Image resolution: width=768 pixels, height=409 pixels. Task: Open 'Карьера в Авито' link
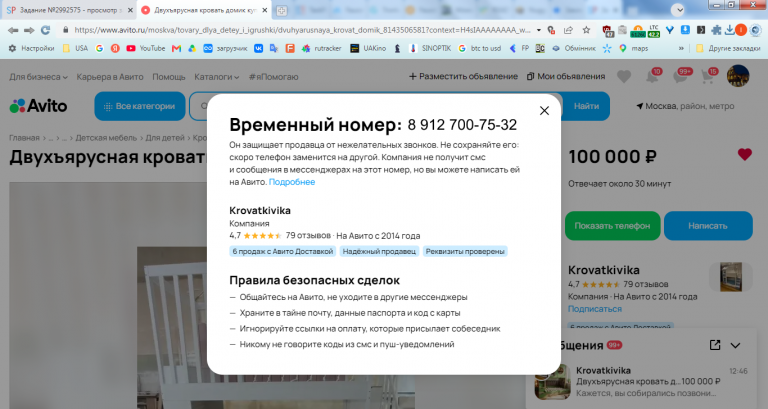[110, 77]
